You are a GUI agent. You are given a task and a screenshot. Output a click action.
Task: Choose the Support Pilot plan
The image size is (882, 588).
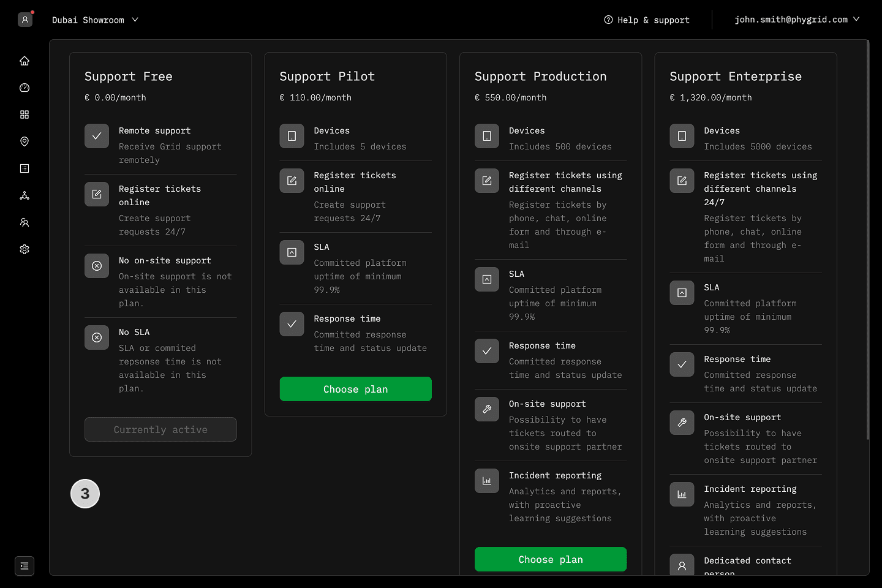click(x=355, y=389)
